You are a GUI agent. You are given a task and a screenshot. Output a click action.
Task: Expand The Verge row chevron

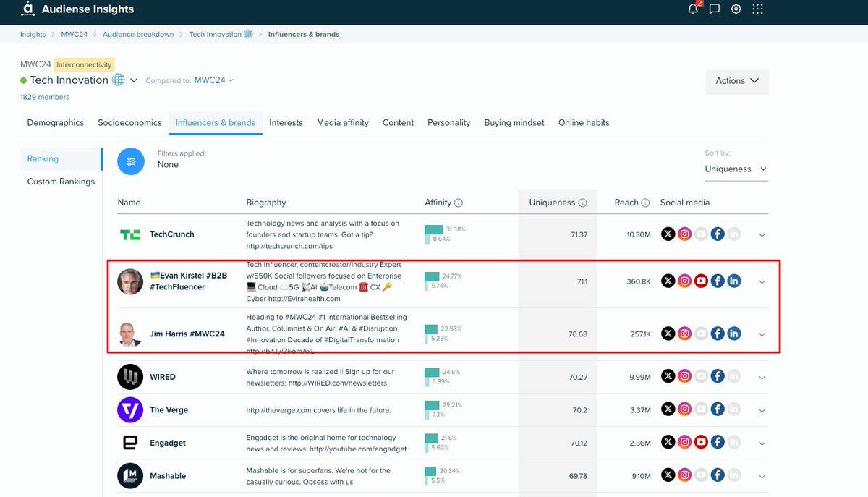coord(762,410)
